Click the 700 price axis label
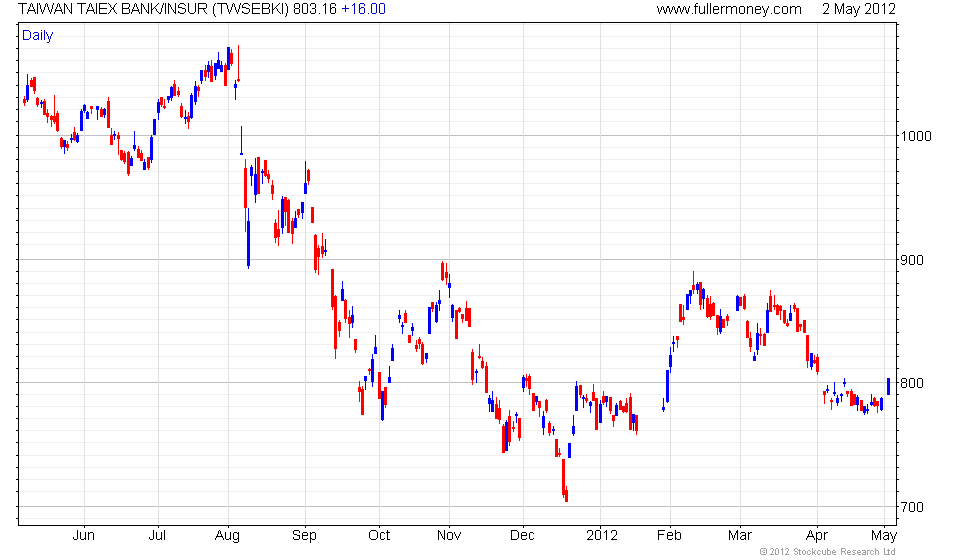The image size is (980, 560). tap(912, 507)
